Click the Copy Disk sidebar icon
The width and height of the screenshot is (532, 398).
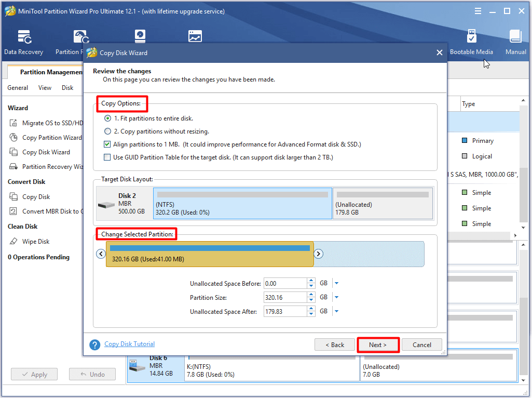point(13,196)
